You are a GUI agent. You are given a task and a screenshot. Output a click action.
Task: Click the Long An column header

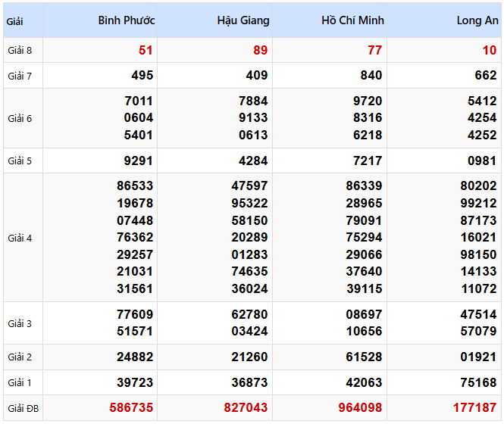pos(477,20)
